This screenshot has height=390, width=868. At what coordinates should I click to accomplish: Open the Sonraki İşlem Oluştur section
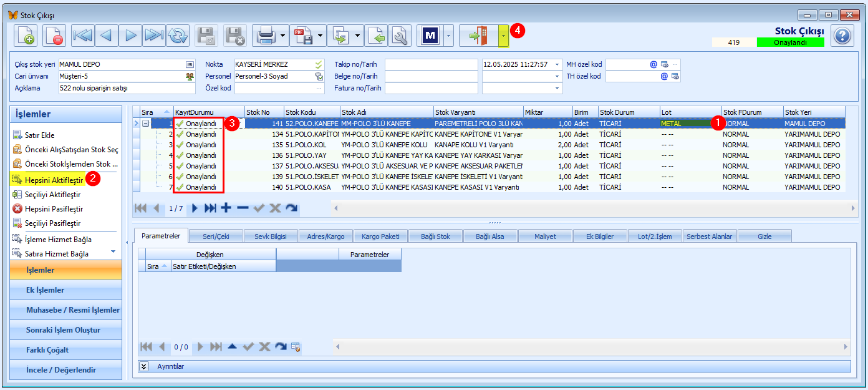[x=65, y=330]
